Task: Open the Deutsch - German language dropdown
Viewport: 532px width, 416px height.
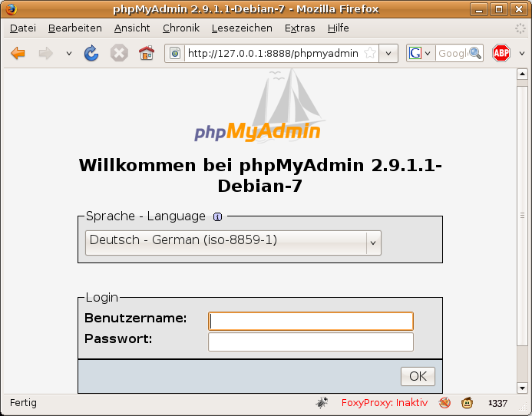Action: click(x=233, y=243)
